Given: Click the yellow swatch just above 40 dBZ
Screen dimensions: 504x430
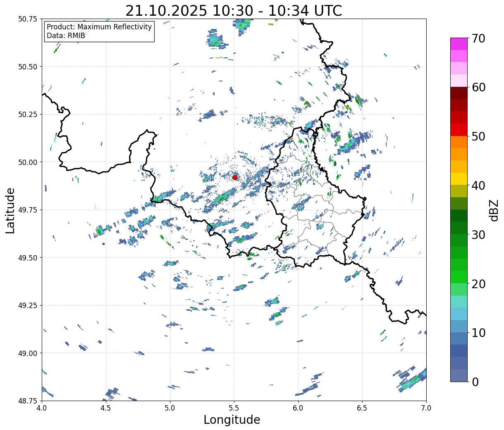Looking at the screenshot, I should [x=459, y=179].
